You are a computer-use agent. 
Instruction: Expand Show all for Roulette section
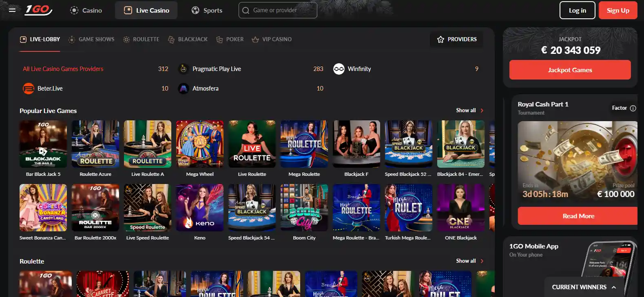pyautogui.click(x=470, y=261)
